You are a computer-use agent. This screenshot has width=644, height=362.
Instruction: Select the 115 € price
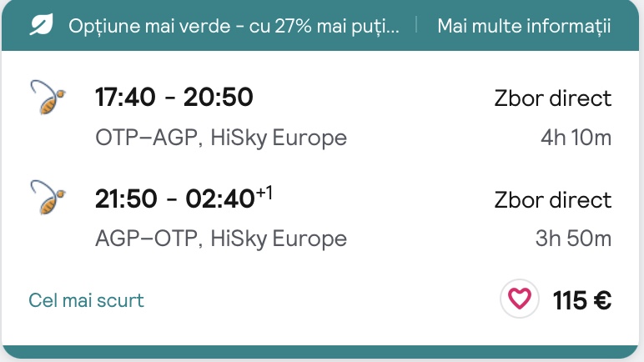click(582, 300)
